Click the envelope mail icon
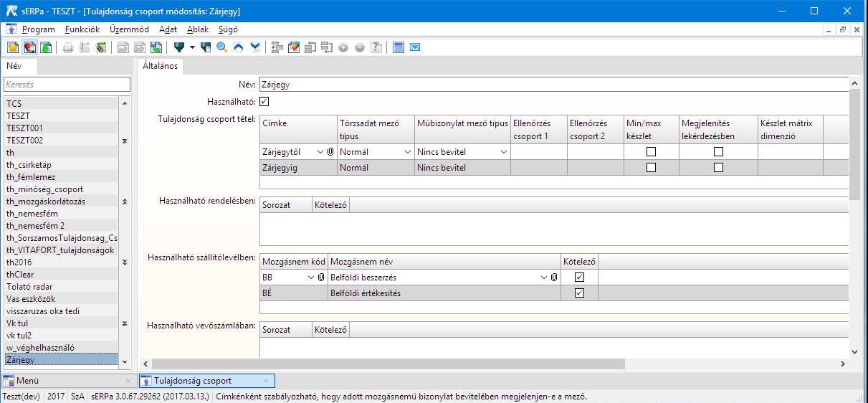Image resolution: width=868 pixels, height=403 pixels. tap(415, 47)
